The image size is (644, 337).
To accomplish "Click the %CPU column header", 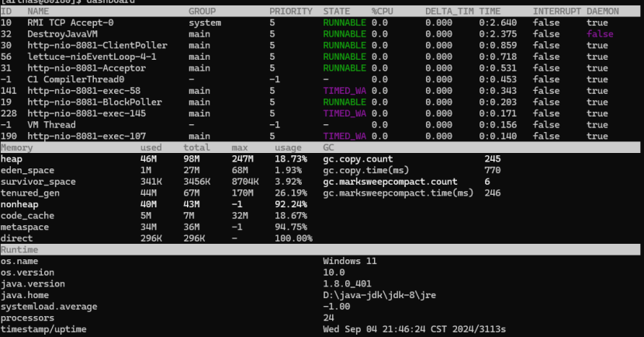I will [x=383, y=12].
